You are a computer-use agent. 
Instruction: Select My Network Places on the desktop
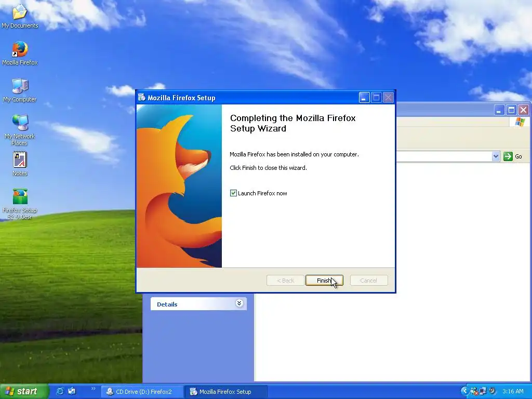[20, 130]
